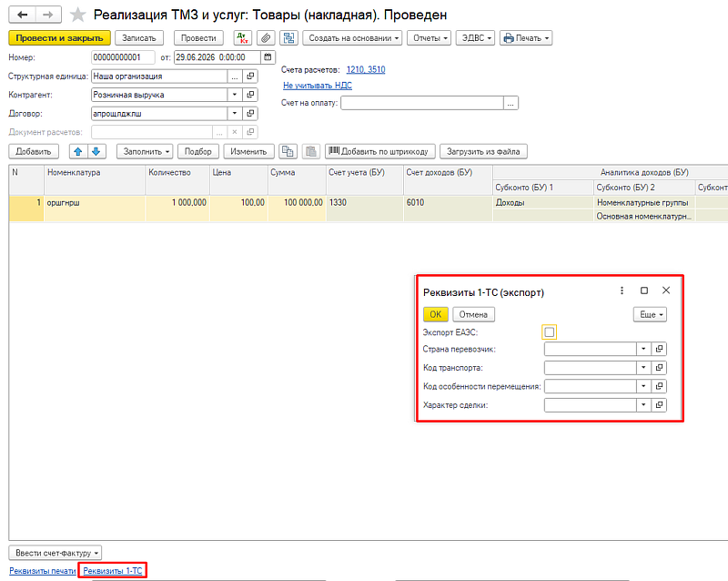This screenshot has width=728, height=581.
Task: Open the Печать dropdown menu
Action: point(526,38)
